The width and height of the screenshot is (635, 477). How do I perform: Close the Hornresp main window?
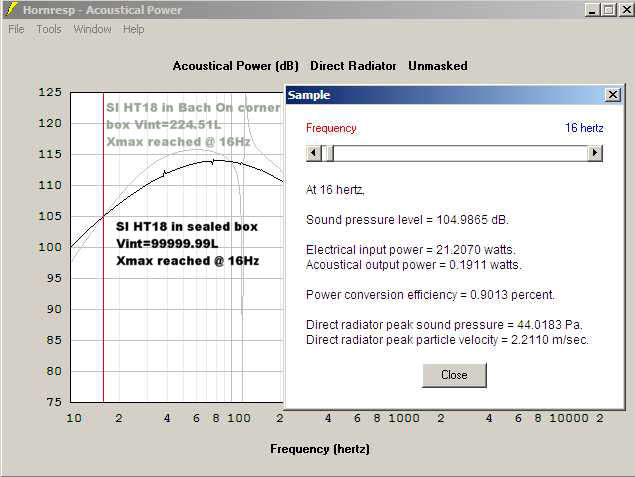click(x=626, y=9)
